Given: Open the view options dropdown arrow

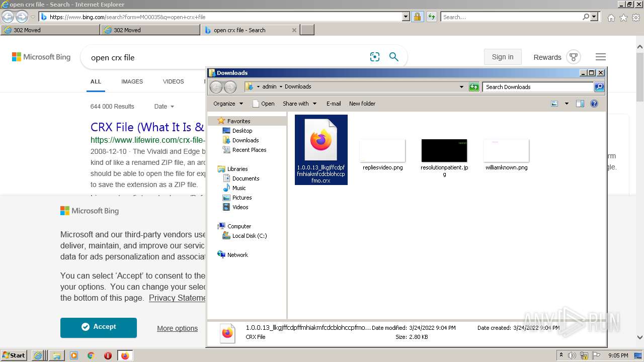Looking at the screenshot, I should (567, 104).
